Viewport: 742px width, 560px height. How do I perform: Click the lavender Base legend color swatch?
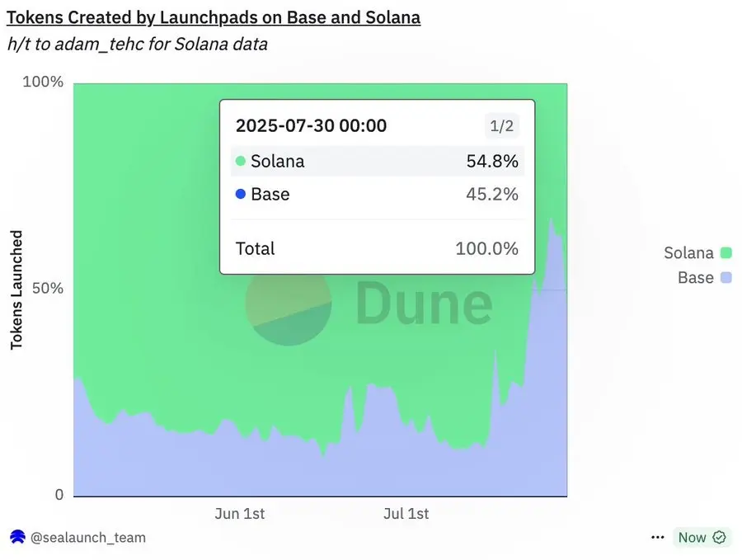click(x=726, y=277)
